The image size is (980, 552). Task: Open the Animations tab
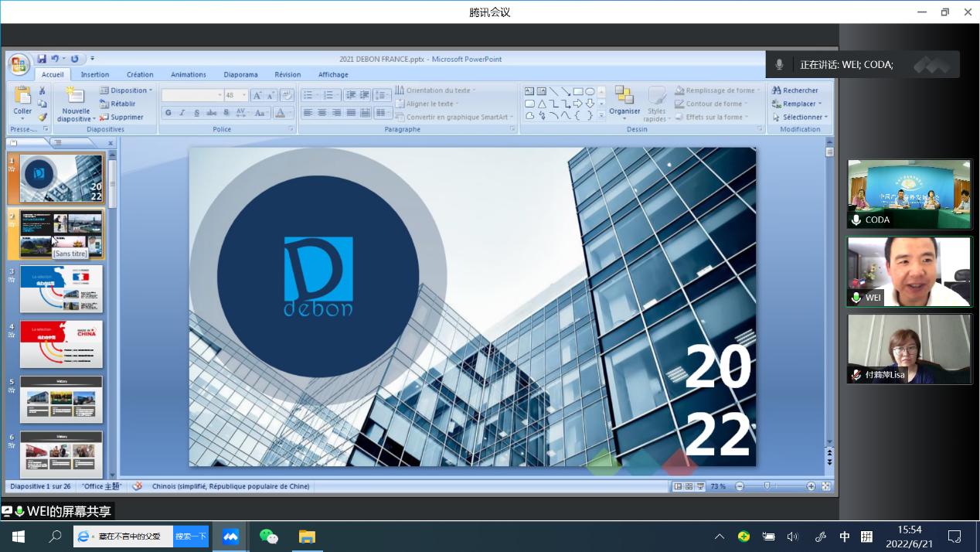[x=189, y=75]
